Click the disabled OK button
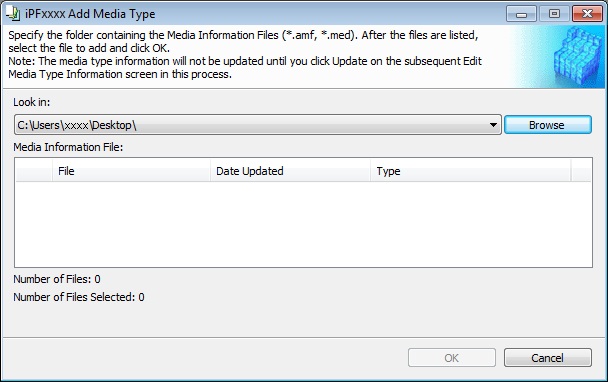 (x=452, y=358)
